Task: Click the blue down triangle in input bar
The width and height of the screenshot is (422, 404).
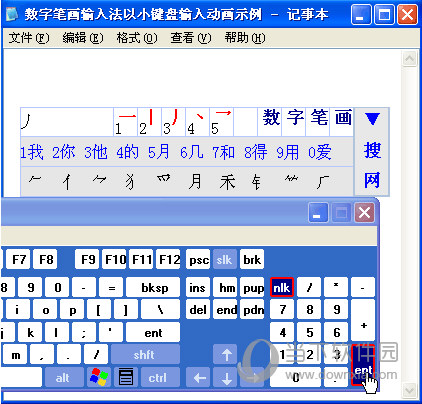Action: (372, 119)
